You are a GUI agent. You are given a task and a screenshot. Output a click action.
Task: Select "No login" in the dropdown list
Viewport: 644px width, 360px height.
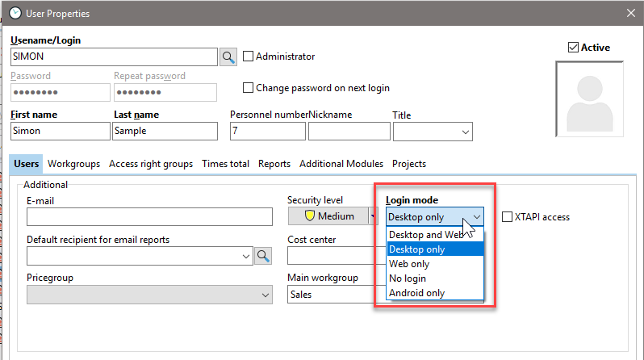point(408,278)
